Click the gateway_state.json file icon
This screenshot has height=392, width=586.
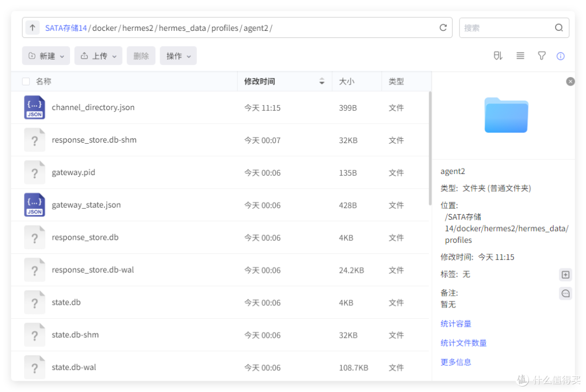coord(34,205)
